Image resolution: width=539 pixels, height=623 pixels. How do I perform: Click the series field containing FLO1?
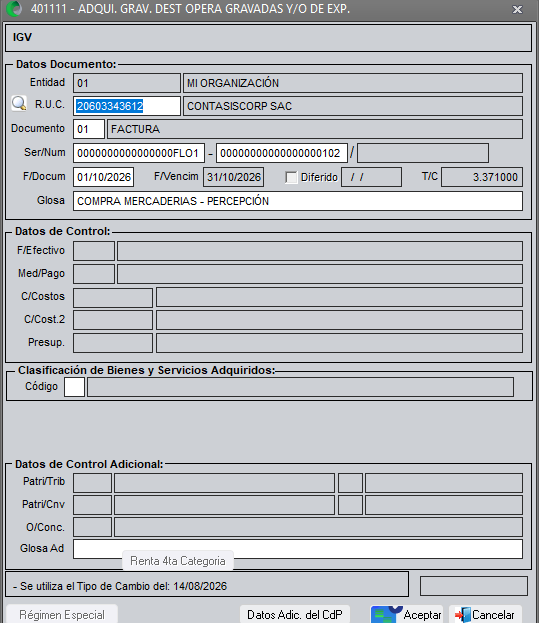pos(139,153)
